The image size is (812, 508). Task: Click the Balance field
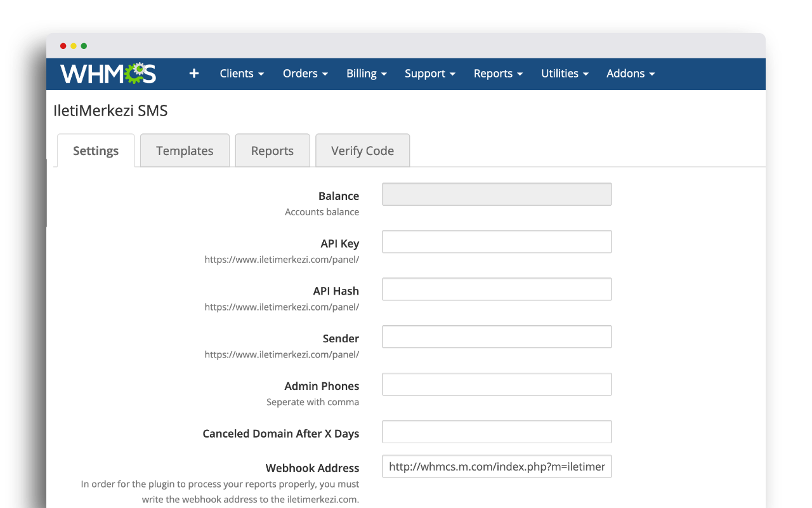[497, 194]
